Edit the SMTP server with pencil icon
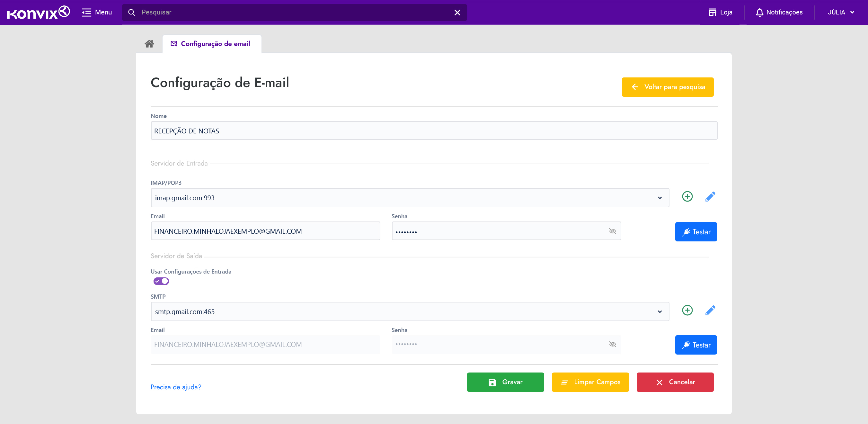 pos(710,310)
